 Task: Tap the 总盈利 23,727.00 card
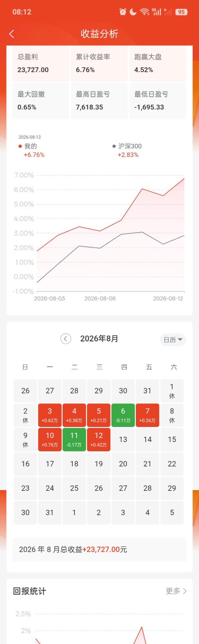(x=41, y=63)
